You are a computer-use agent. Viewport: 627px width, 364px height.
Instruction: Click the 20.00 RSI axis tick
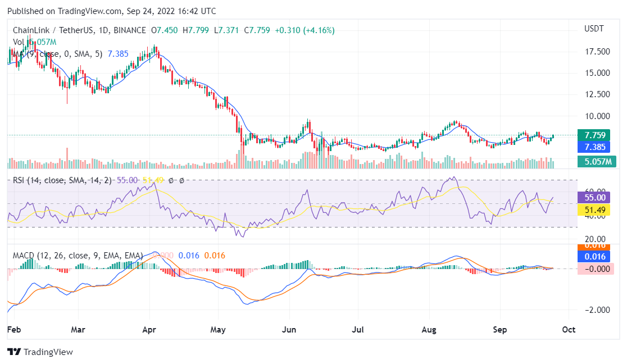click(595, 240)
